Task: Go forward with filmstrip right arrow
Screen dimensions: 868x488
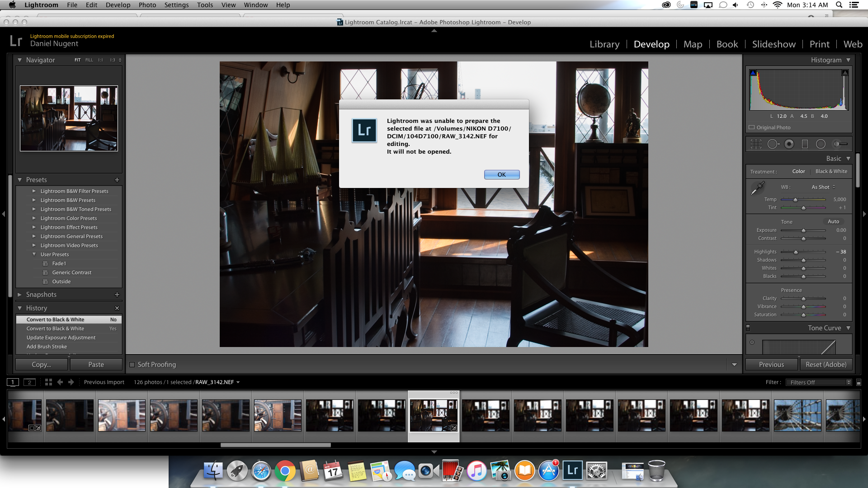Action: pyautogui.click(x=71, y=382)
